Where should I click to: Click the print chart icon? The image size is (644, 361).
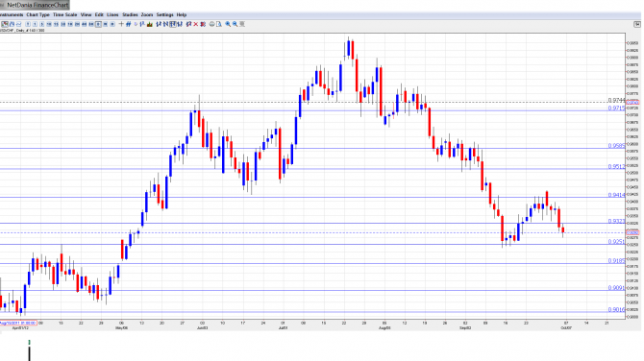click(x=211, y=24)
